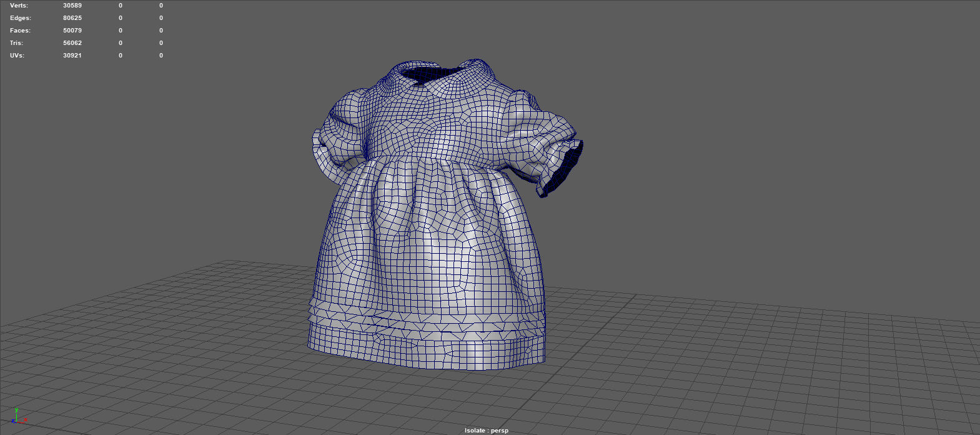The height and width of the screenshot is (435, 980).
Task: Click the "Edges:" poly count label
Action: [20, 18]
